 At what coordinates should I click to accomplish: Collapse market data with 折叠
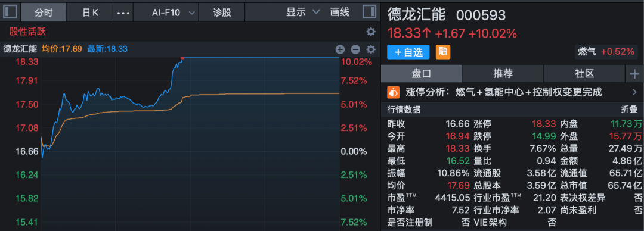629,110
